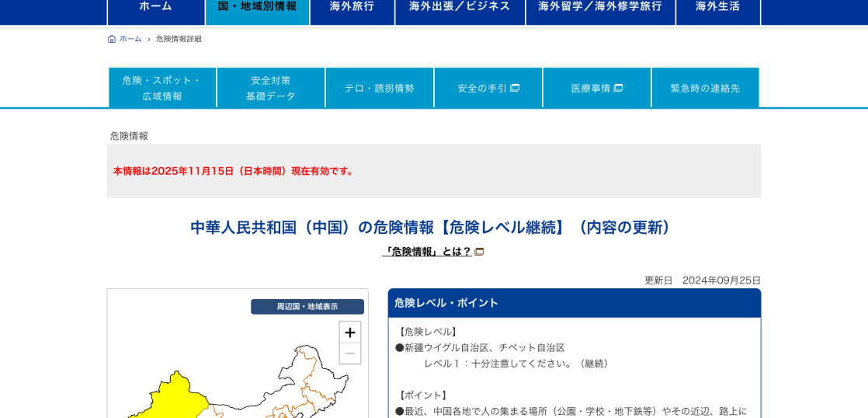The height and width of the screenshot is (418, 868).
Task: Go to the 海外旅行 menu item
Action: (352, 8)
